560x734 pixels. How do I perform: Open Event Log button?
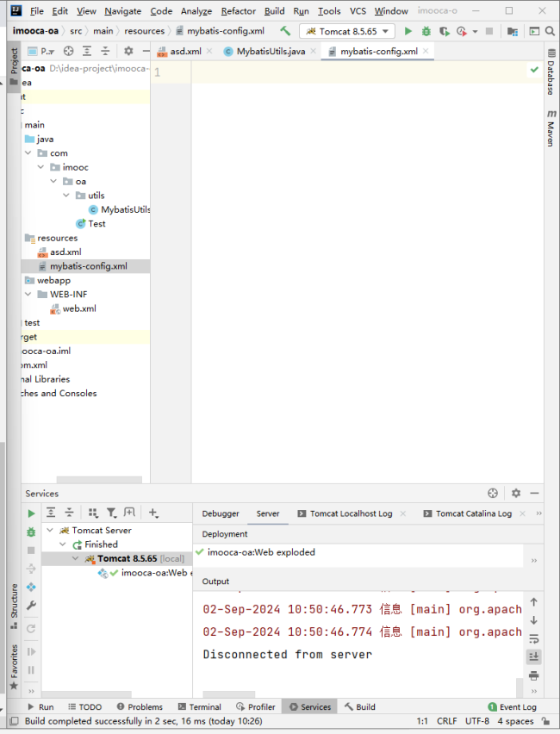[x=513, y=706]
